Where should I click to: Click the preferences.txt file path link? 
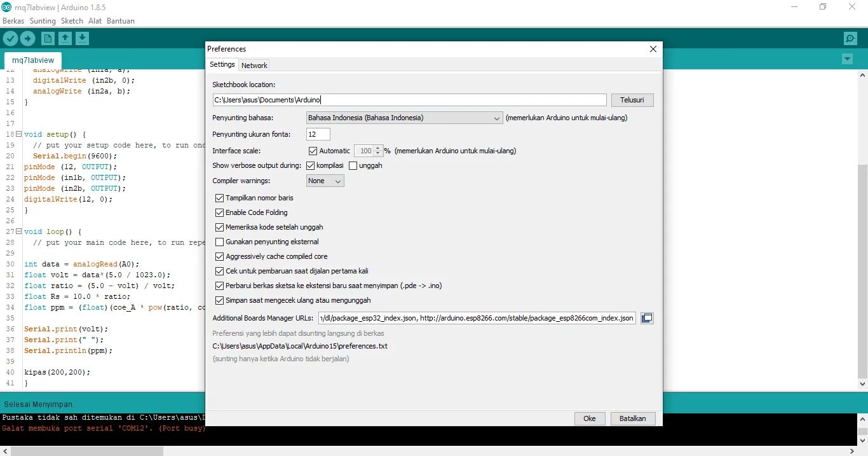coord(300,347)
